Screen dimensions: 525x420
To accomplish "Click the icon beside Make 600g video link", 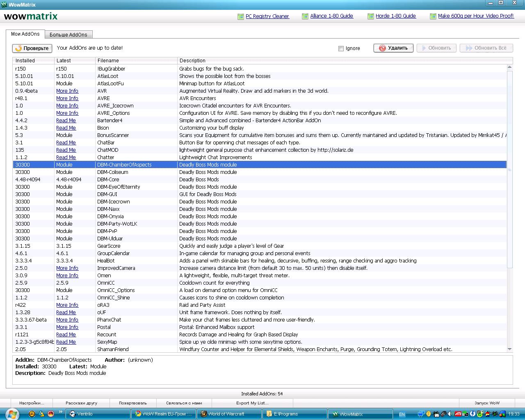I will pyautogui.click(x=433, y=16).
